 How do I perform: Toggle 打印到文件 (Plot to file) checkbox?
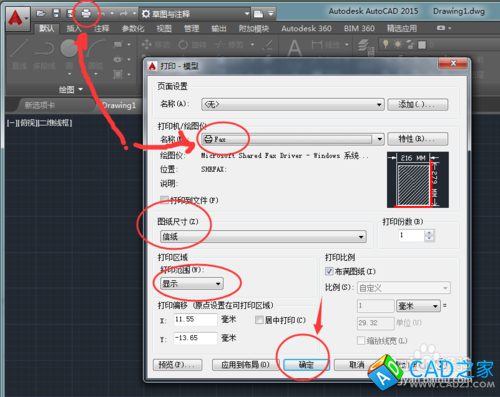(x=164, y=200)
